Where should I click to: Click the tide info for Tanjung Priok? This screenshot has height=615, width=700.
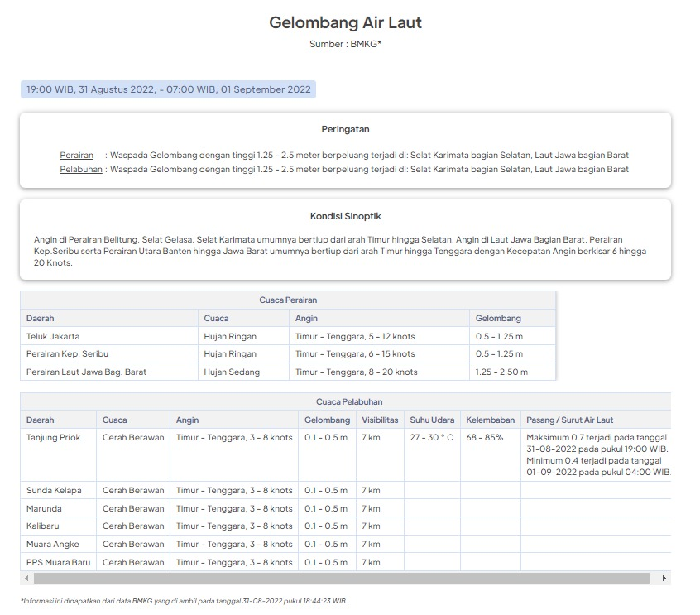[x=598, y=454]
